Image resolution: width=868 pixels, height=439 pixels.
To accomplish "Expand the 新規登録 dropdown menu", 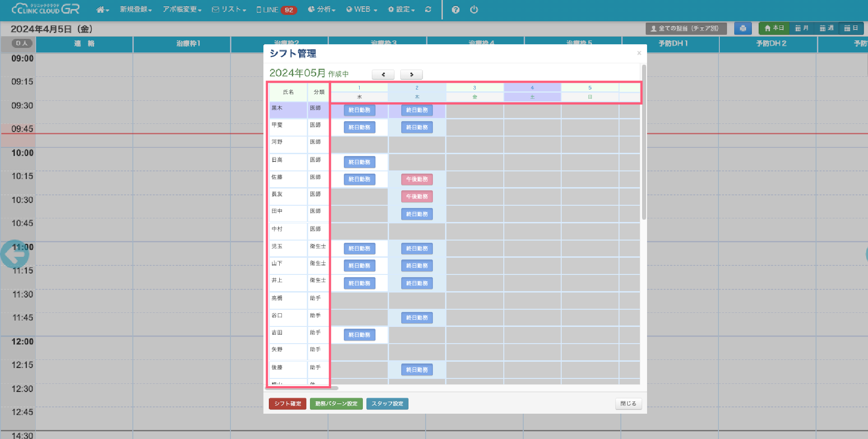I will [136, 9].
